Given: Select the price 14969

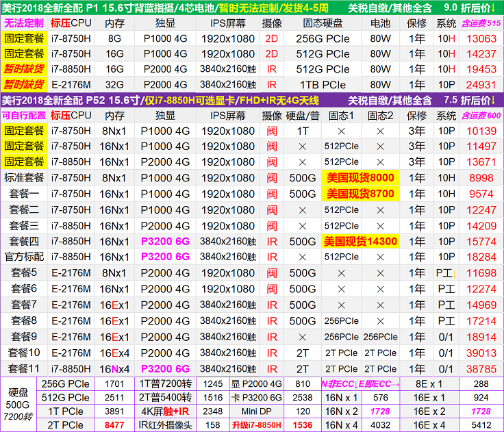Looking at the screenshot, I should (481, 305).
